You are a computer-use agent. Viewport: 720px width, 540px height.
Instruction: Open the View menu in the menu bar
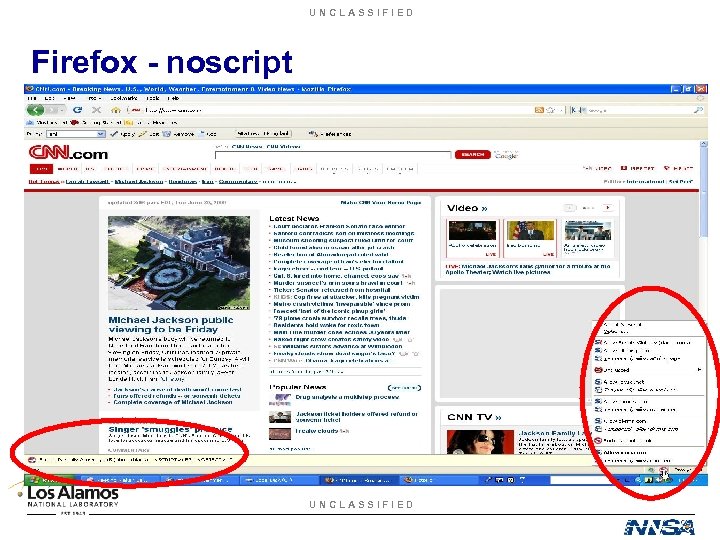click(70, 98)
